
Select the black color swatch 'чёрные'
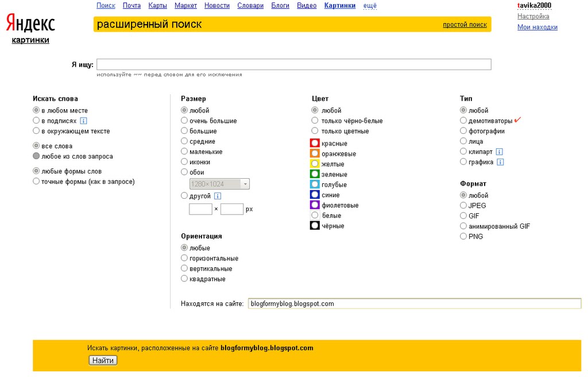point(315,226)
